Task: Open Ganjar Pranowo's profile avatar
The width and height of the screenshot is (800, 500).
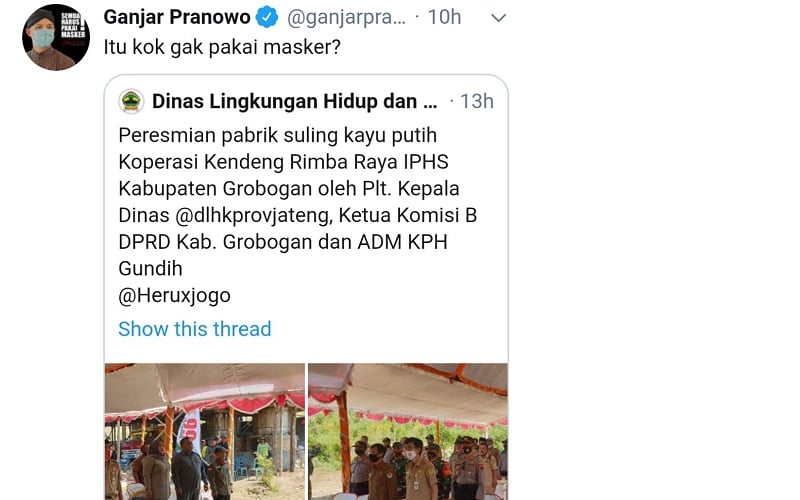Action: point(56,37)
